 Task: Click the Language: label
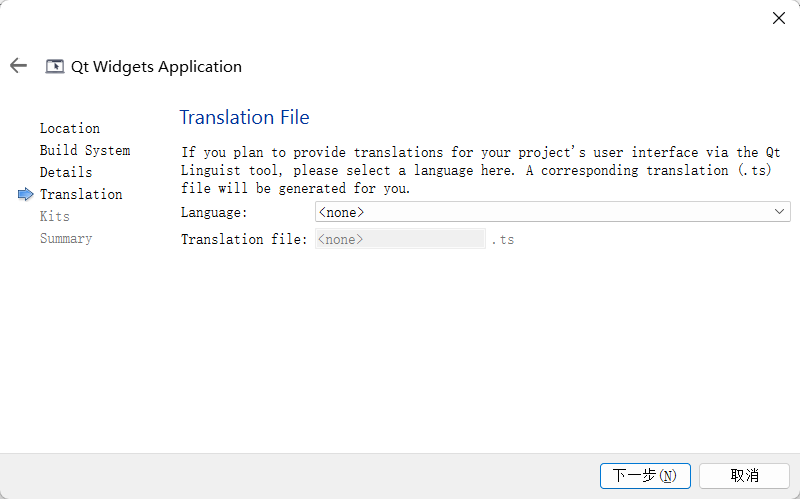tap(214, 212)
